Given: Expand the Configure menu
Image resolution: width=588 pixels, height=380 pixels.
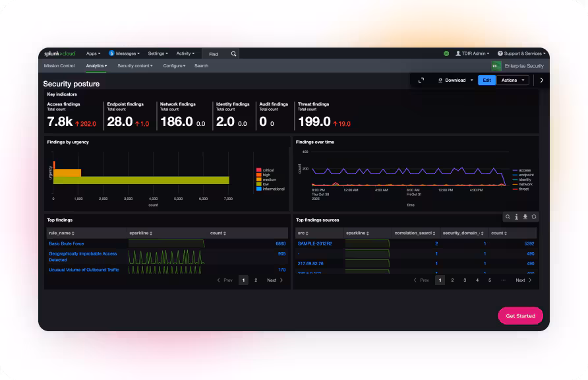Looking at the screenshot, I should pos(174,66).
